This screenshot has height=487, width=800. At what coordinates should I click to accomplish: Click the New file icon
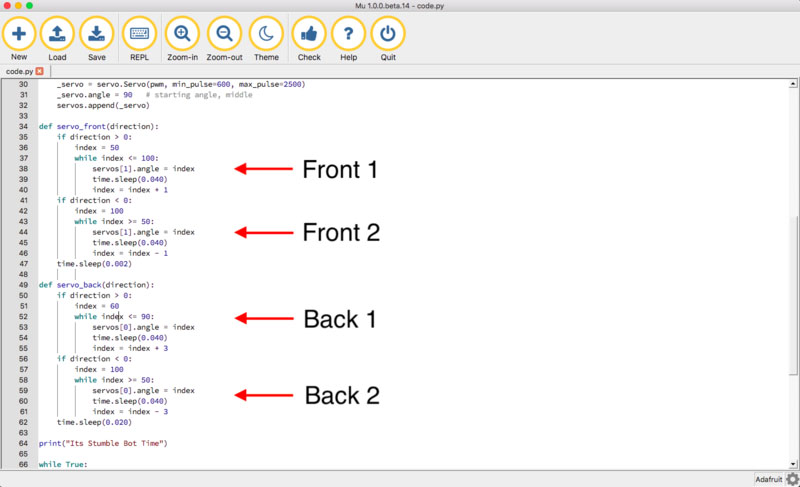tap(19, 34)
